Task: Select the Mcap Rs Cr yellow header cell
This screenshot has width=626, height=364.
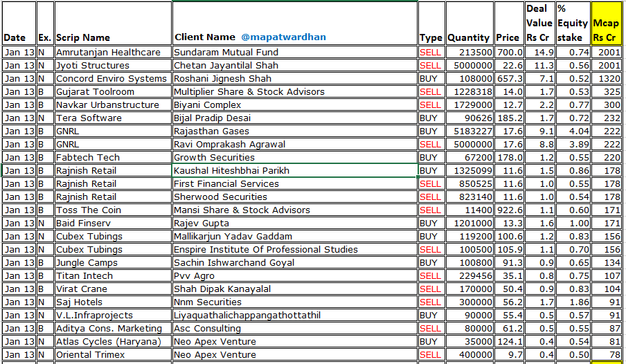Action: tap(607, 23)
